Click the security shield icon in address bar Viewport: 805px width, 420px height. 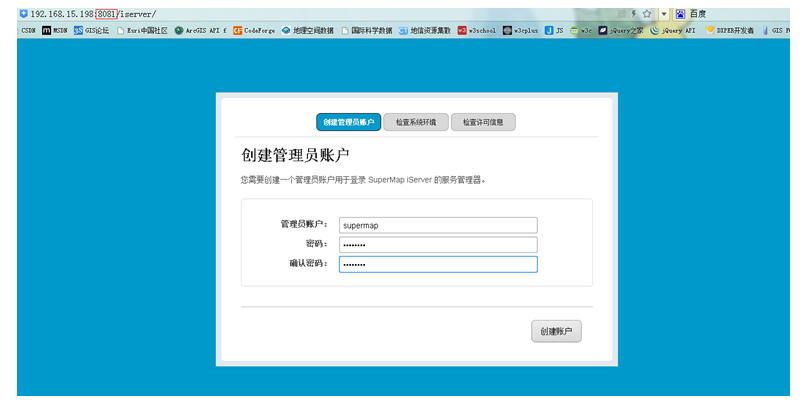(23, 14)
